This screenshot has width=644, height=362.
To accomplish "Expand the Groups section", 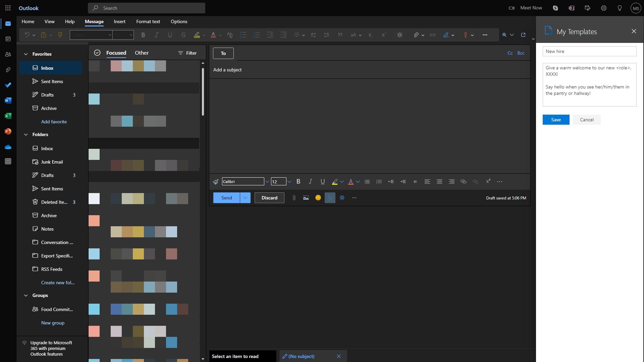I will pos(25,295).
